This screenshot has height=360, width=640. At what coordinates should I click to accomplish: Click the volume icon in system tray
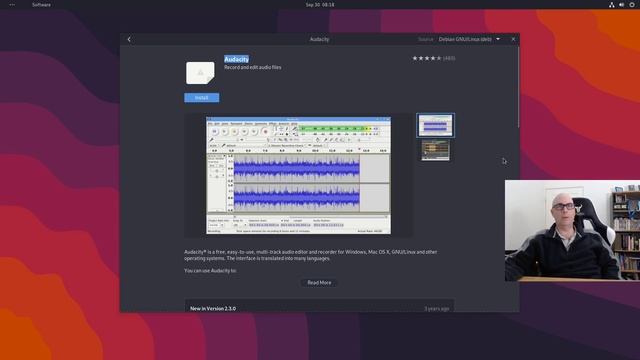pos(622,4)
